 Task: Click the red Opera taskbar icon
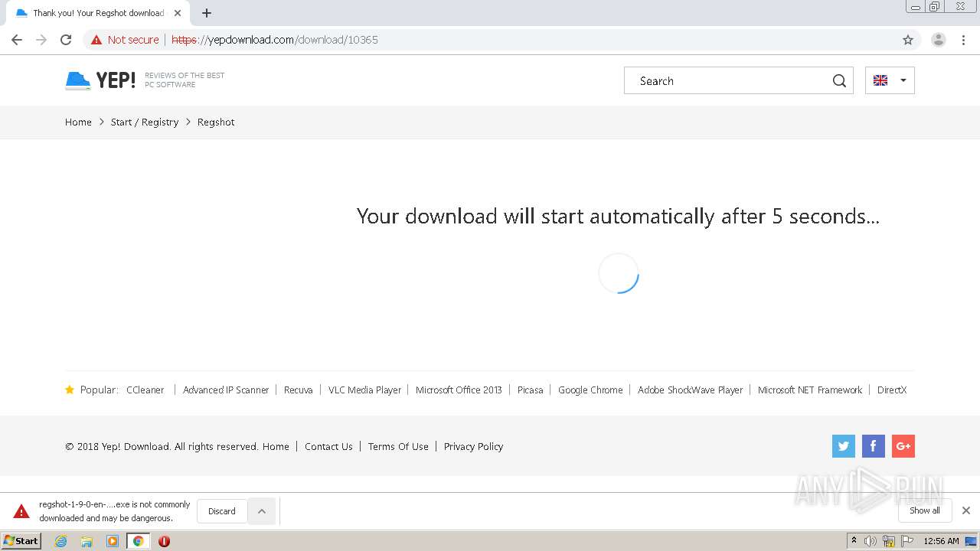coord(164,541)
